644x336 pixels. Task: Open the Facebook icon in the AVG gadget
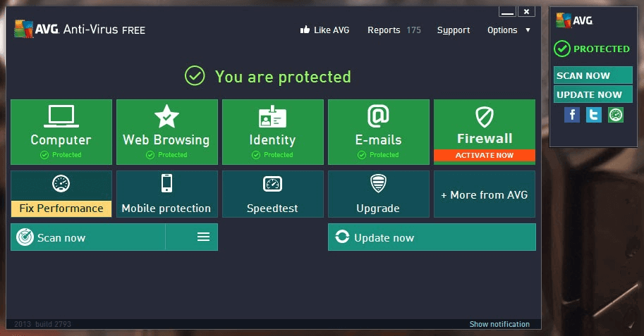[572, 115]
